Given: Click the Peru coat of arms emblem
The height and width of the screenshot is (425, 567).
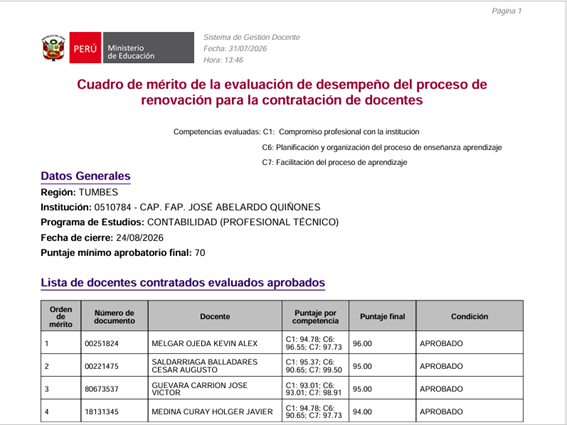Looking at the screenshot, I should (x=54, y=48).
